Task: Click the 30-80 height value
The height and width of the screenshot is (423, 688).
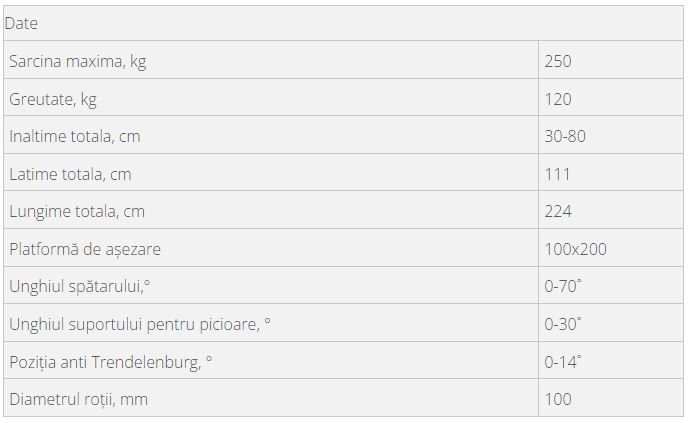Action: [x=565, y=136]
